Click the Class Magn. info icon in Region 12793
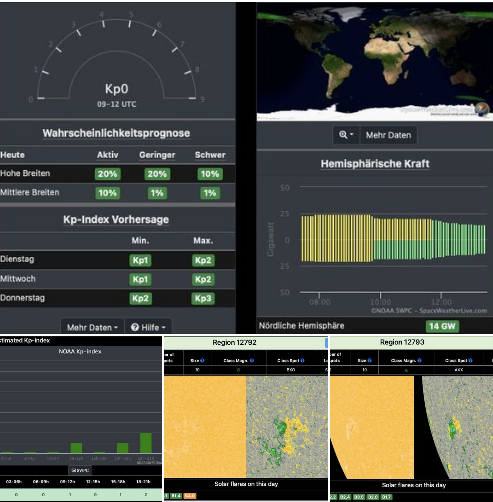 [x=419, y=360]
